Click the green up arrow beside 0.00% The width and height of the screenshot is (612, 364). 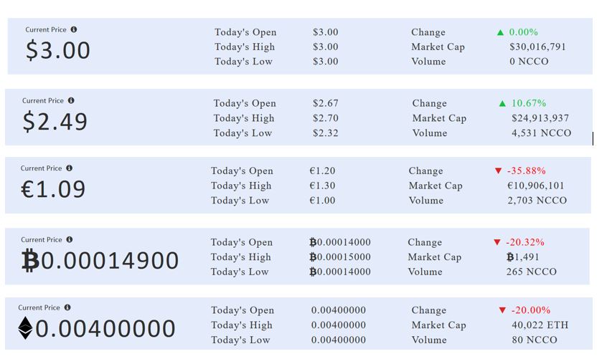[x=500, y=32]
